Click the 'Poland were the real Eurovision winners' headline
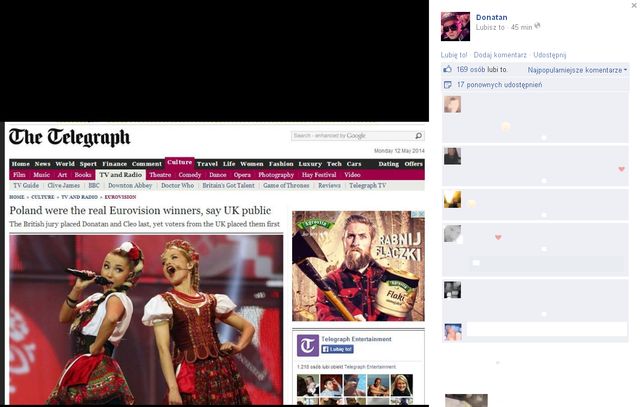 pyautogui.click(x=140, y=211)
